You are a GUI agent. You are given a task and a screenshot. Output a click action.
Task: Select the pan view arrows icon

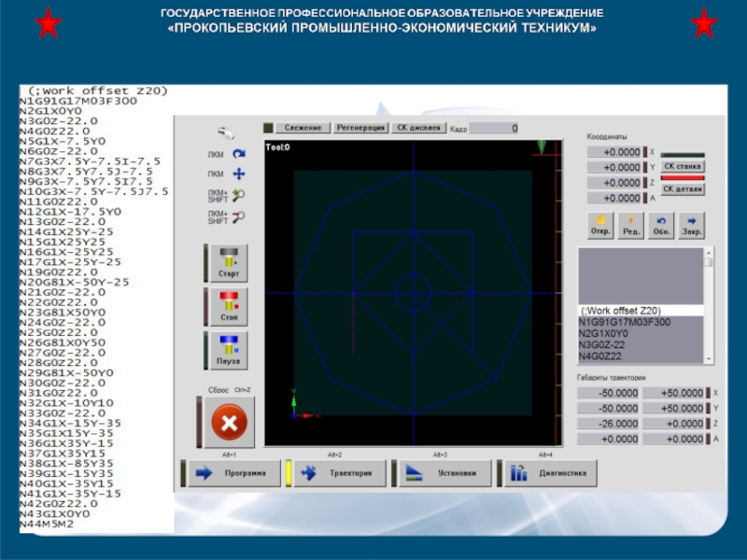tap(239, 174)
